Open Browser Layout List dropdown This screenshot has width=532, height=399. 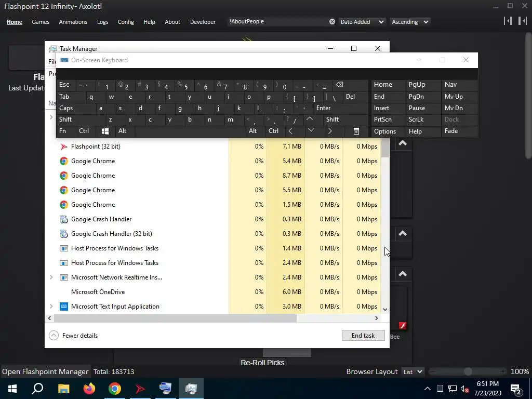click(413, 372)
